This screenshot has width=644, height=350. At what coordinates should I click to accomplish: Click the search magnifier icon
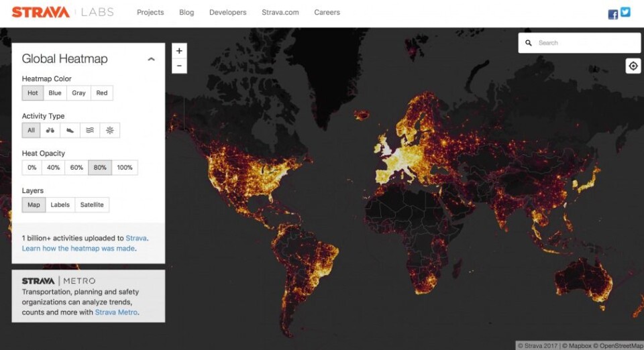click(x=529, y=43)
